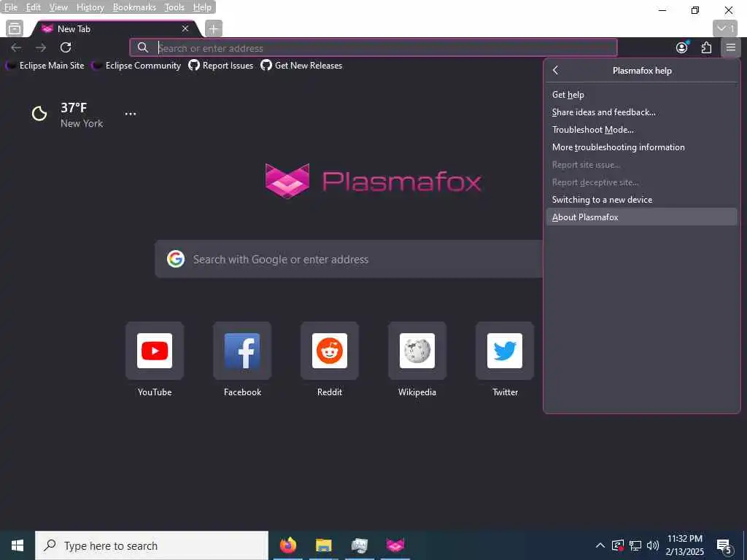Screen dimensions: 747x560
Task: Open the taskbar app beside File Explorer
Action: point(360,545)
